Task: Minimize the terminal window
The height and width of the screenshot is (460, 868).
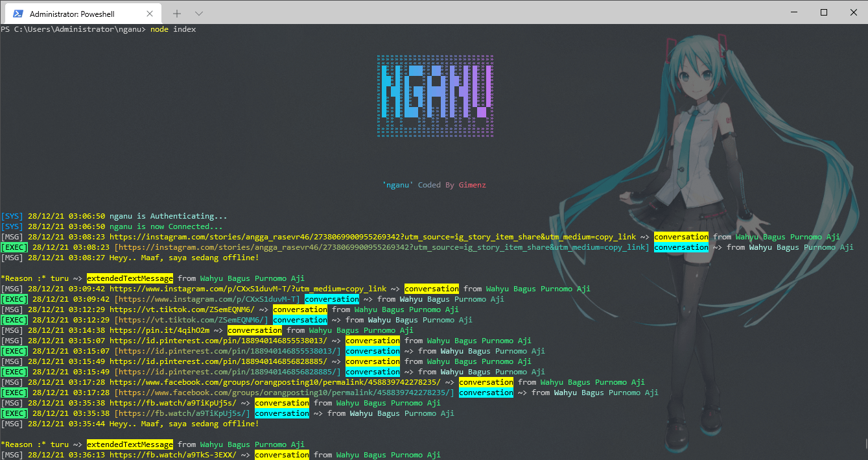Action: [x=793, y=12]
